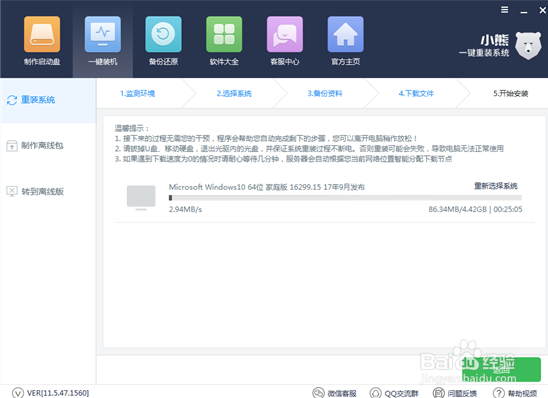Click the 制作离线包 package icon
The image size is (548, 398).
[x=12, y=146]
